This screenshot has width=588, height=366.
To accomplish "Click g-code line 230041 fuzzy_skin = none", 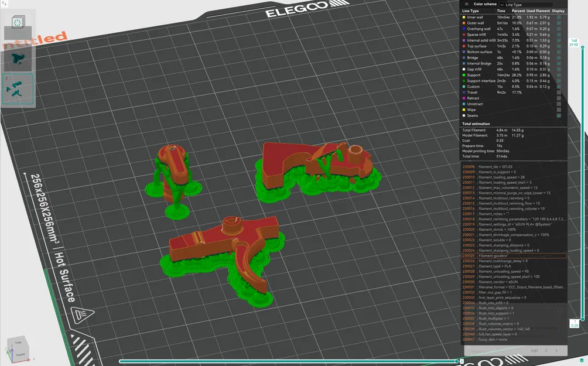I will 514,340.
